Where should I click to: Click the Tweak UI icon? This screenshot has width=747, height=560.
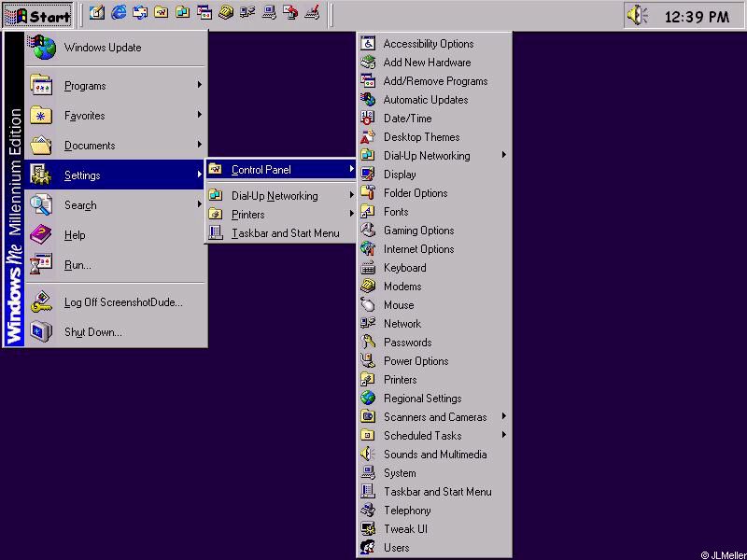pyautogui.click(x=368, y=528)
